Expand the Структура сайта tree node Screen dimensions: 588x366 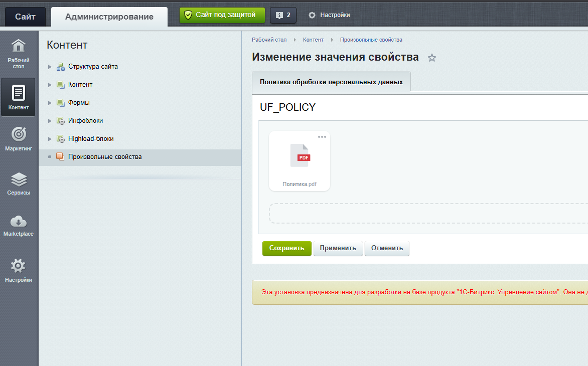click(x=50, y=67)
